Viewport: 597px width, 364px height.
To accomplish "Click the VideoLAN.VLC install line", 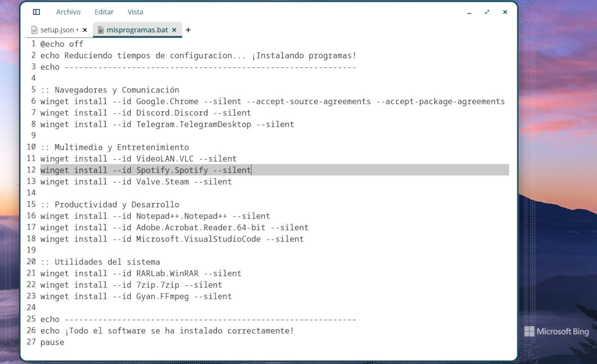I will 138,159.
